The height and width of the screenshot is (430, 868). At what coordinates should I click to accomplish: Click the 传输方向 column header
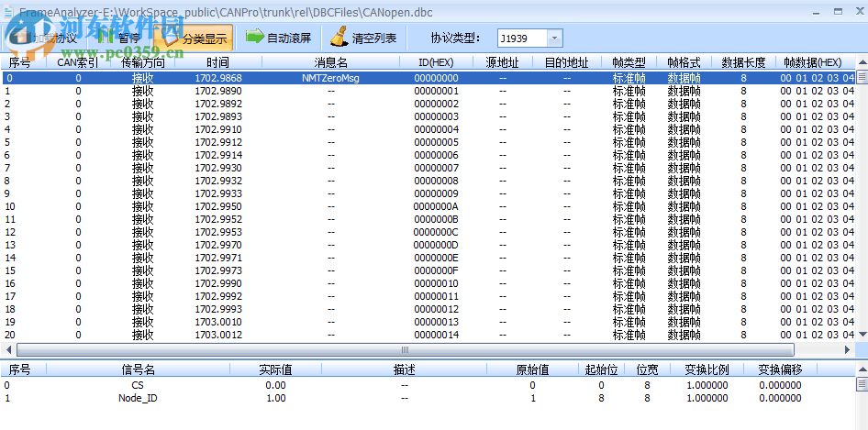click(x=143, y=62)
